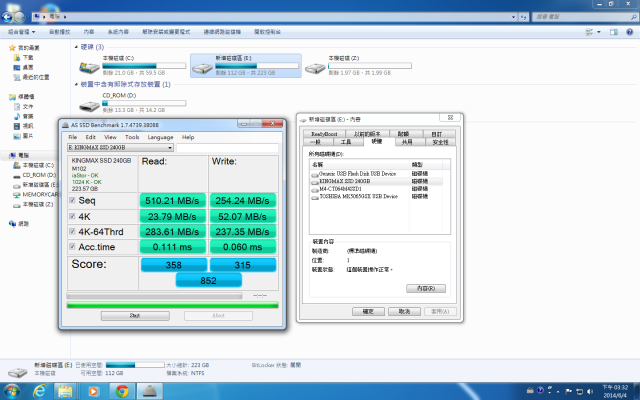Open the Tools menu in AS SSD
Image resolution: width=640 pixels, height=400 pixels.
pos(132,137)
